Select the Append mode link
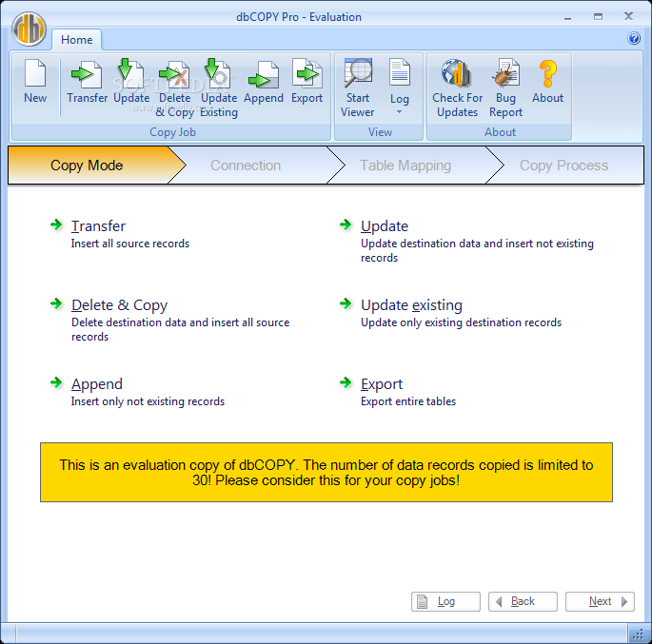652x644 pixels. coord(97,384)
